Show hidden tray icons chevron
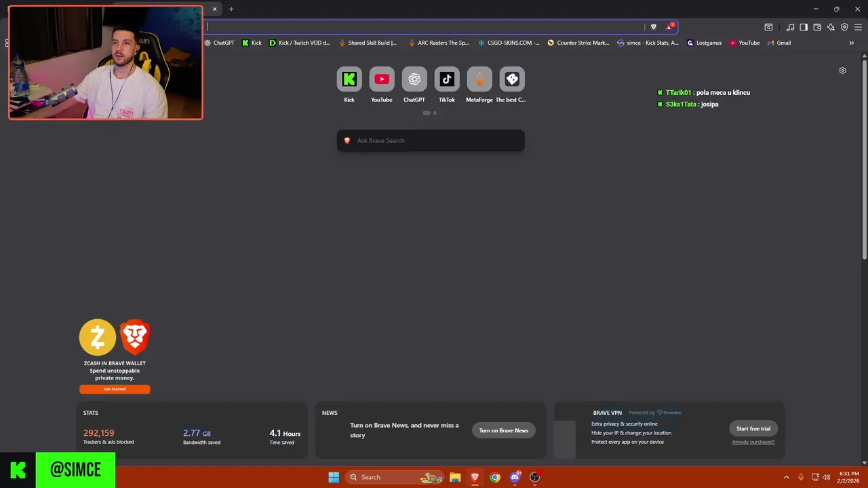 point(786,477)
